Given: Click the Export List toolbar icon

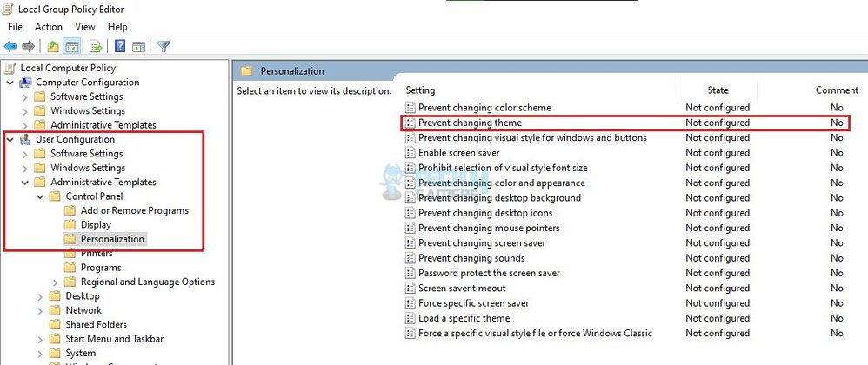Looking at the screenshot, I should click(x=97, y=47).
